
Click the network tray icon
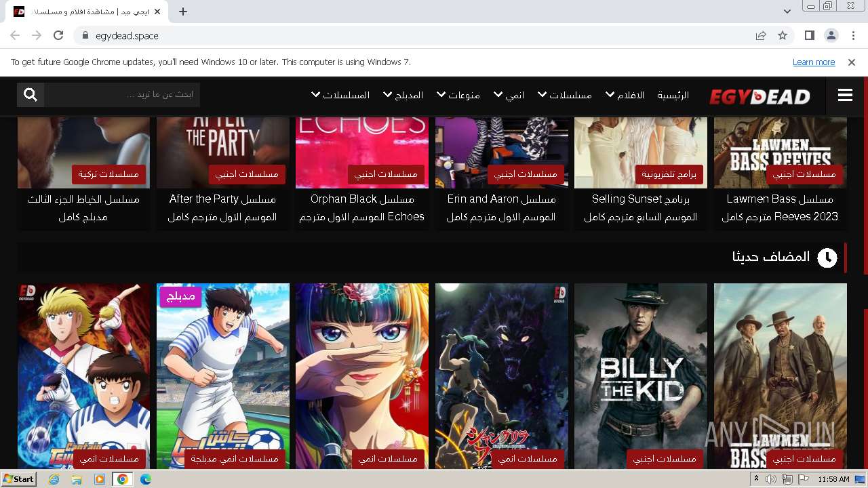787,479
